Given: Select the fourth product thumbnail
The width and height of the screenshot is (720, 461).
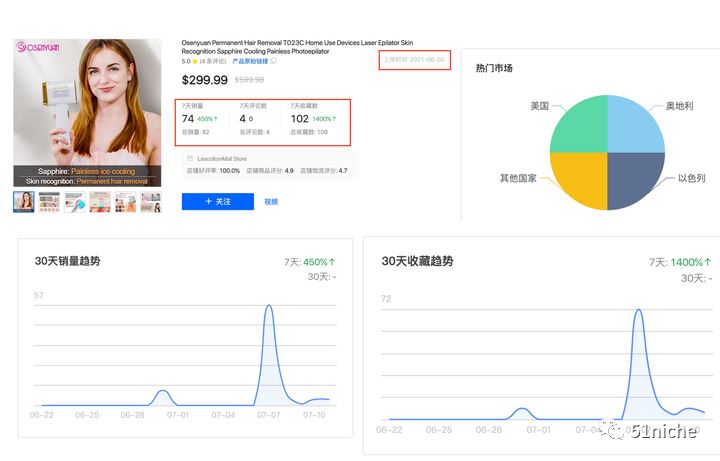Looking at the screenshot, I should click(100, 202).
